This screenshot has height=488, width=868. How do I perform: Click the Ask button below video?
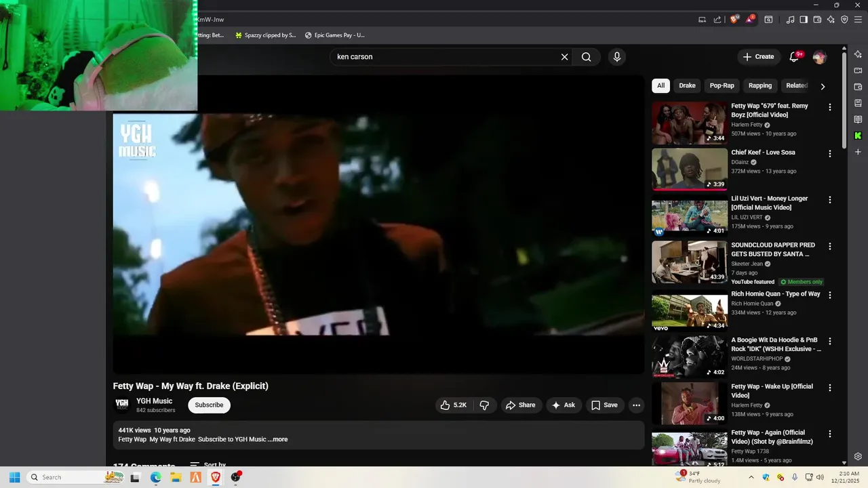564,405
